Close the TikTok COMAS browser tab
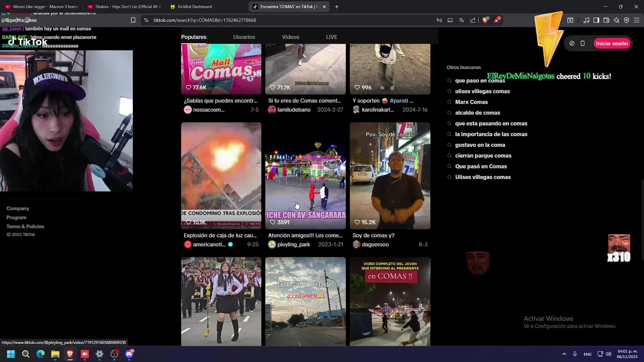This screenshot has height=362, width=644. [324, 7]
